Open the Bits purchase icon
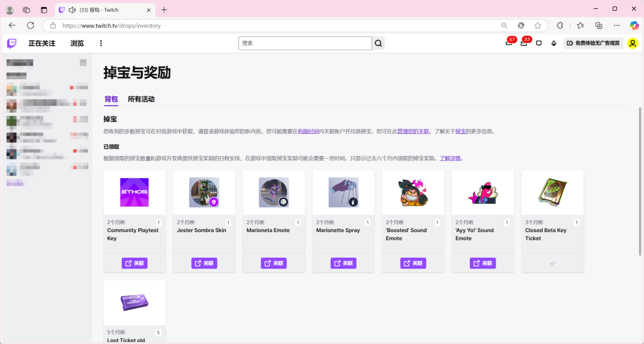The height and width of the screenshot is (344, 644). [553, 43]
